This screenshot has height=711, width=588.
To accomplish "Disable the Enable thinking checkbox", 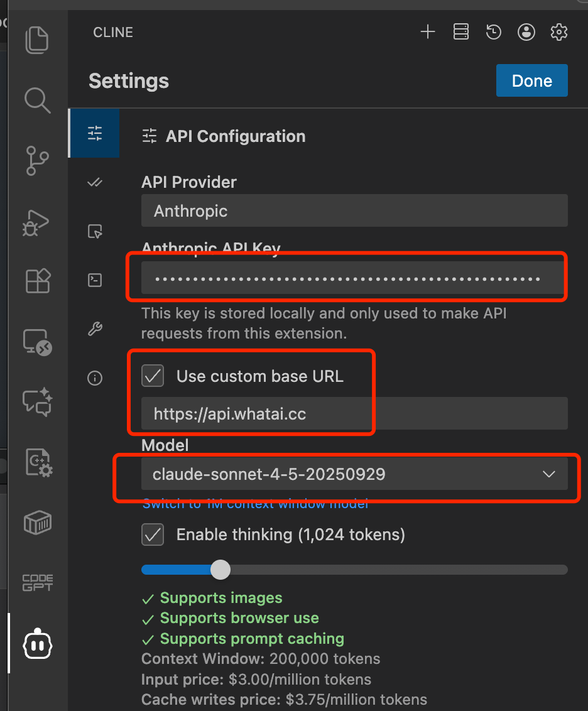I will pyautogui.click(x=152, y=535).
